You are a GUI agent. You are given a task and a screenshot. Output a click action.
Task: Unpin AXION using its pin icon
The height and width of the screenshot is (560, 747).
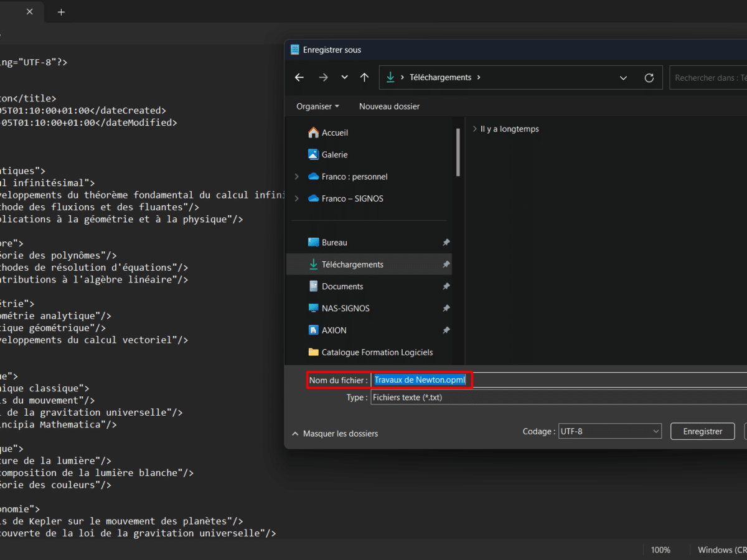click(x=446, y=330)
